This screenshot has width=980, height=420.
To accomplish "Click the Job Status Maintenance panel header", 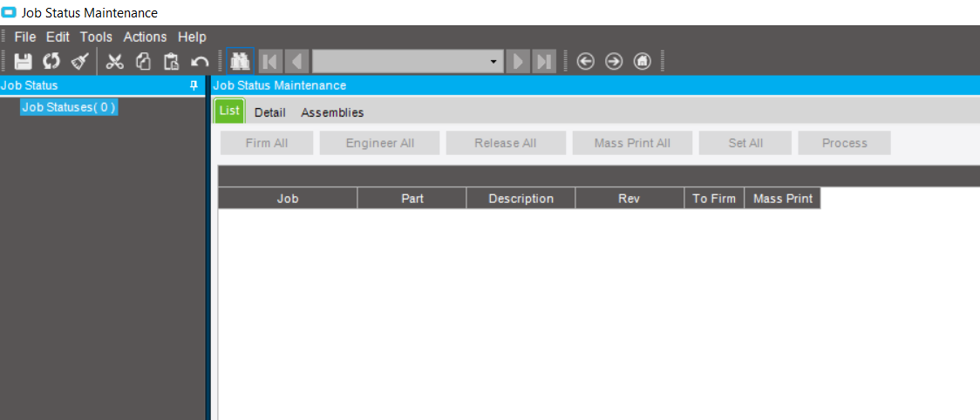I will [279, 85].
